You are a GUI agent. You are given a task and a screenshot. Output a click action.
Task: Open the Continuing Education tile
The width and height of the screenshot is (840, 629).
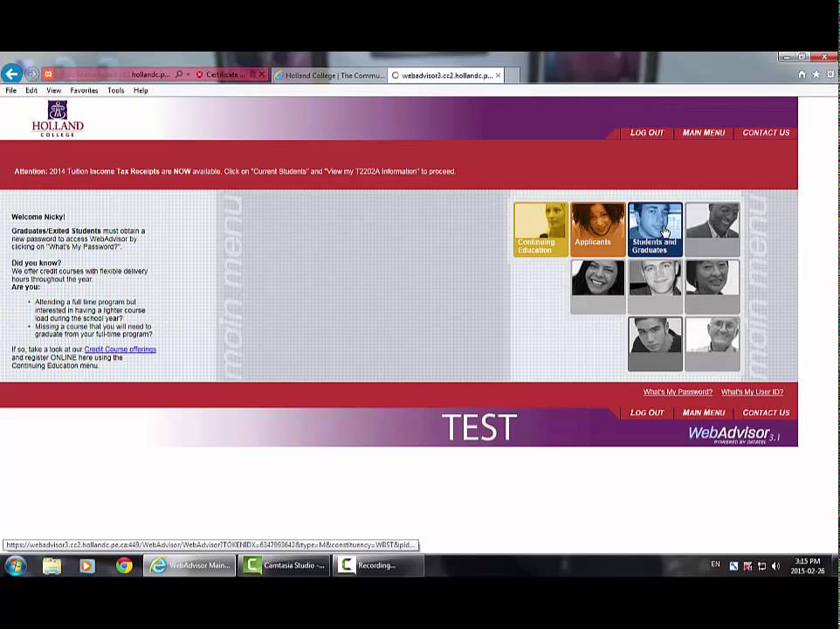(x=540, y=229)
